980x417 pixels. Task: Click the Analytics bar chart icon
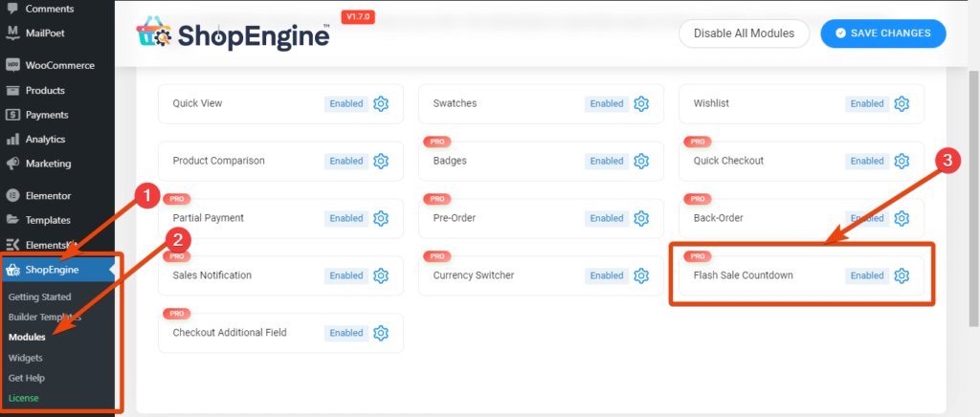click(x=11, y=140)
